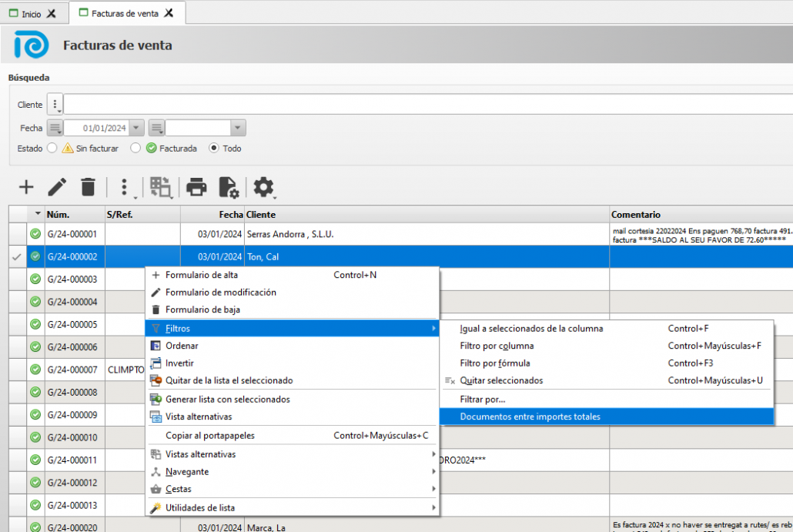The height and width of the screenshot is (532, 793).
Task: Select the 'Facturada' radio button
Action: pyautogui.click(x=136, y=148)
